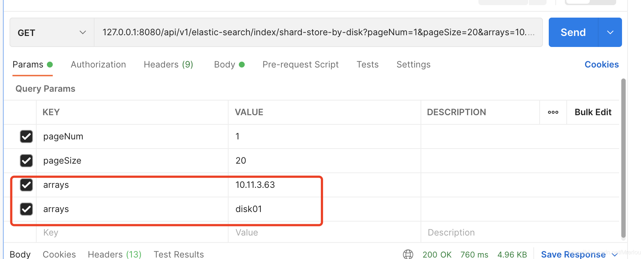
Task: Uncheck the pageNum parameter checkbox
Action: pos(26,136)
